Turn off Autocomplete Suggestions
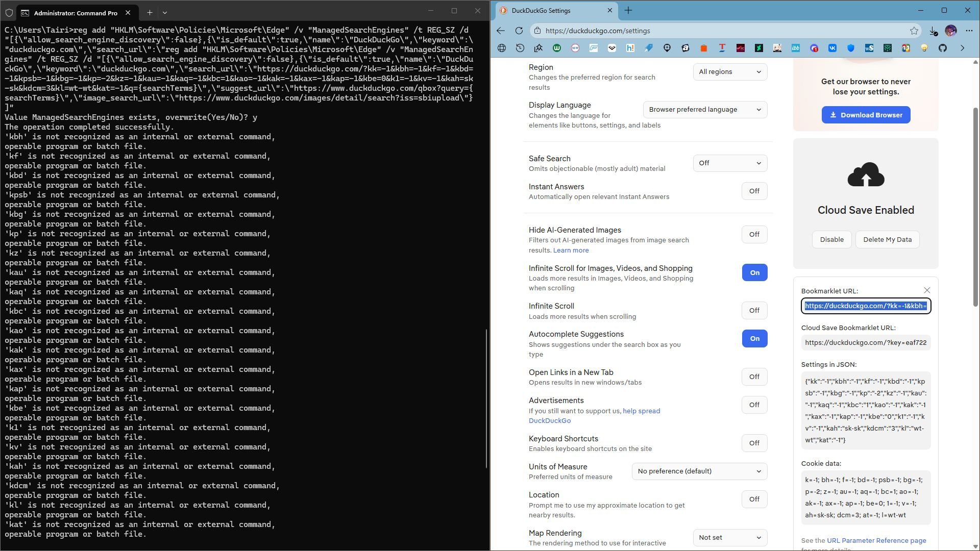Image resolution: width=980 pixels, height=551 pixels. (x=754, y=339)
